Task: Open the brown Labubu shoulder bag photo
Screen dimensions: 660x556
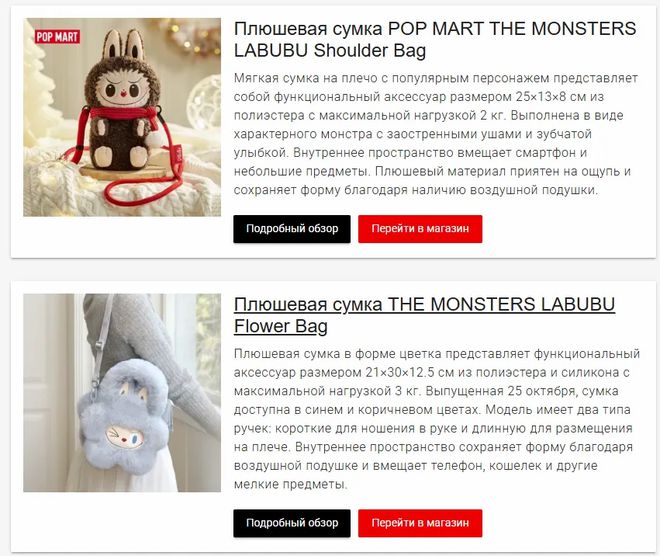Action: tap(122, 117)
